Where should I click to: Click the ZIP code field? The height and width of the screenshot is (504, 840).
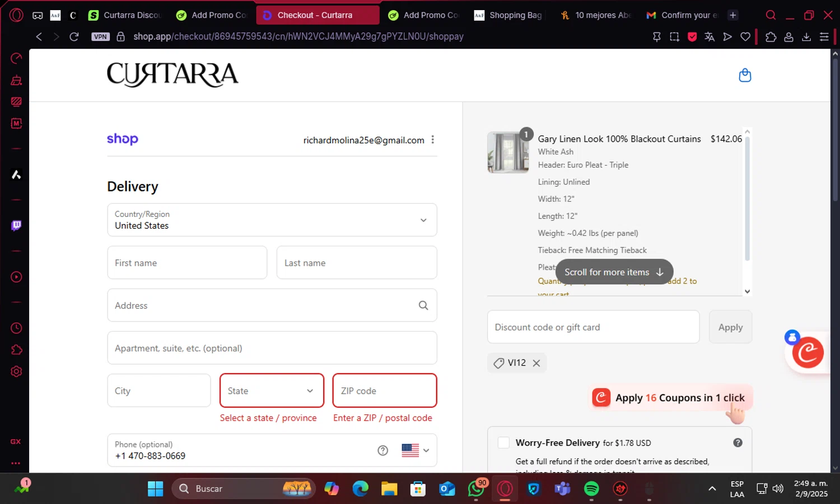pyautogui.click(x=385, y=391)
